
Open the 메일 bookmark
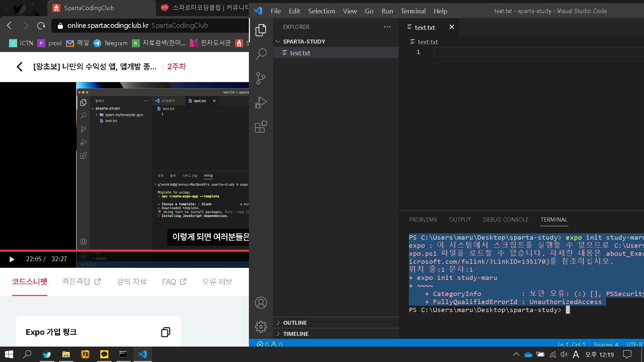click(77, 43)
